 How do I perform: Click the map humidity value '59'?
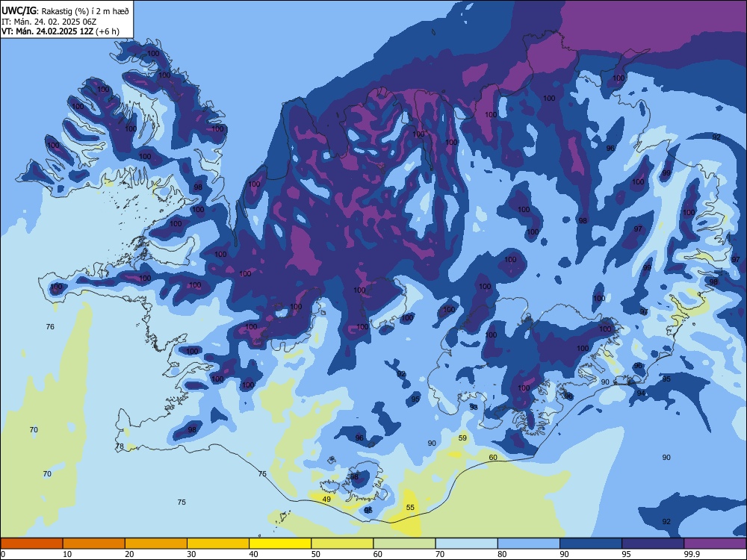coord(462,438)
